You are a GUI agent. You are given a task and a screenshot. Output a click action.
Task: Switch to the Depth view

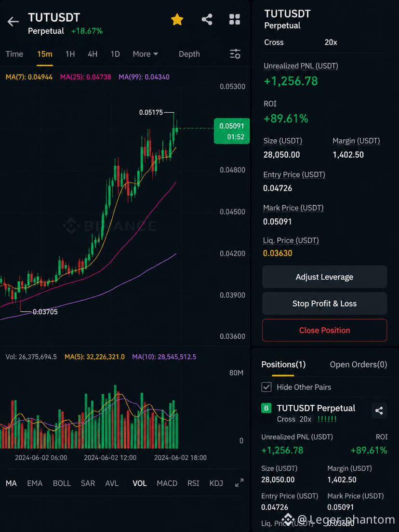point(189,54)
